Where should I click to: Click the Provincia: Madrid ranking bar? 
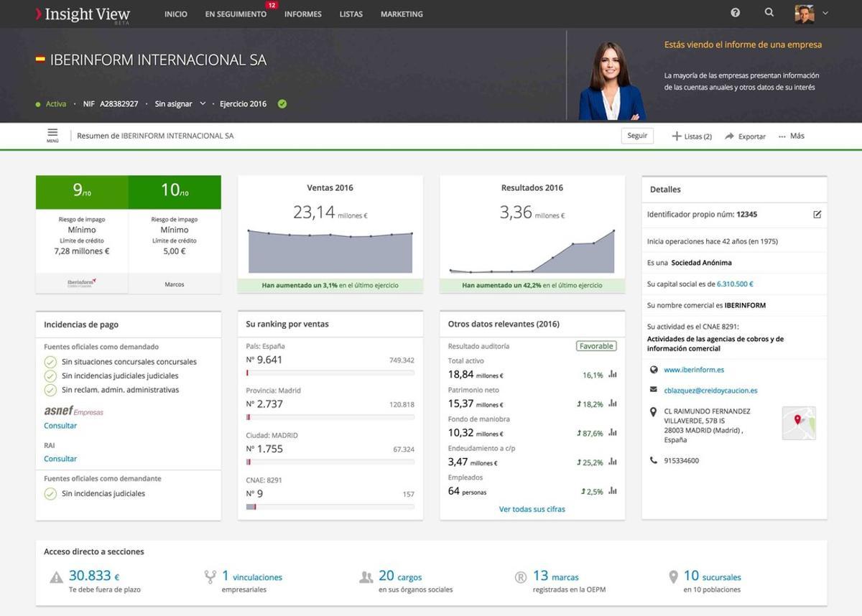[330, 417]
